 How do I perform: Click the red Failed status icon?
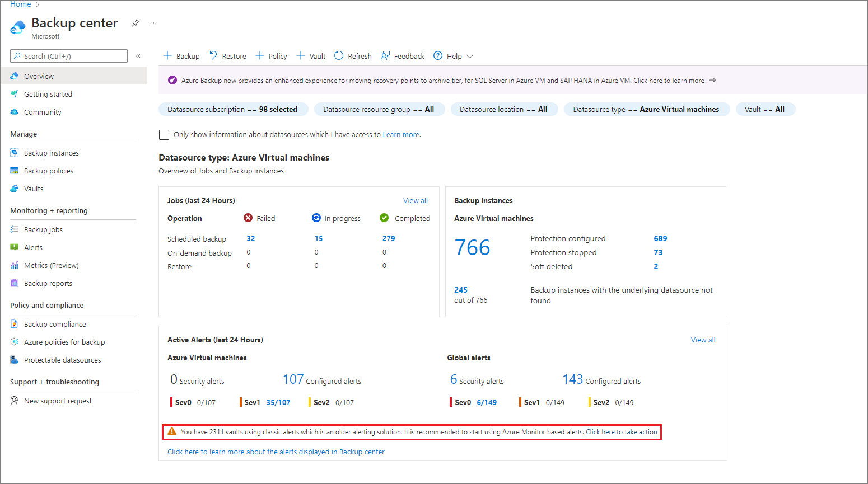pyautogui.click(x=248, y=218)
